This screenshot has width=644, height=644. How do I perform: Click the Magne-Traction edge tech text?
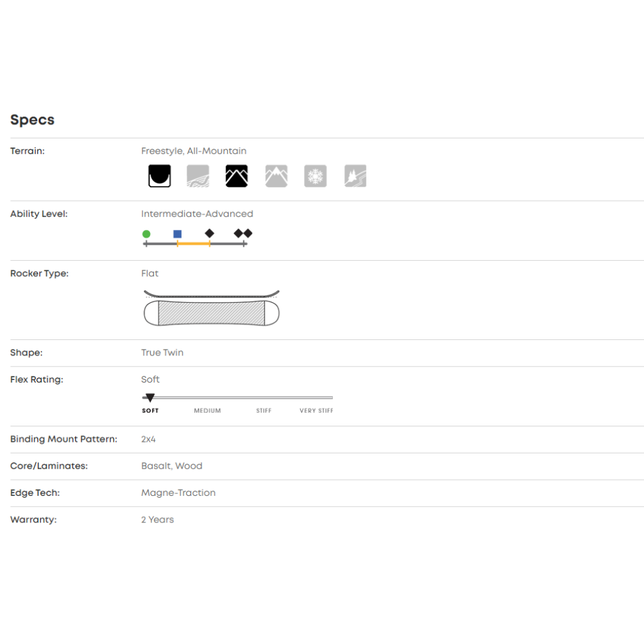pos(178,493)
